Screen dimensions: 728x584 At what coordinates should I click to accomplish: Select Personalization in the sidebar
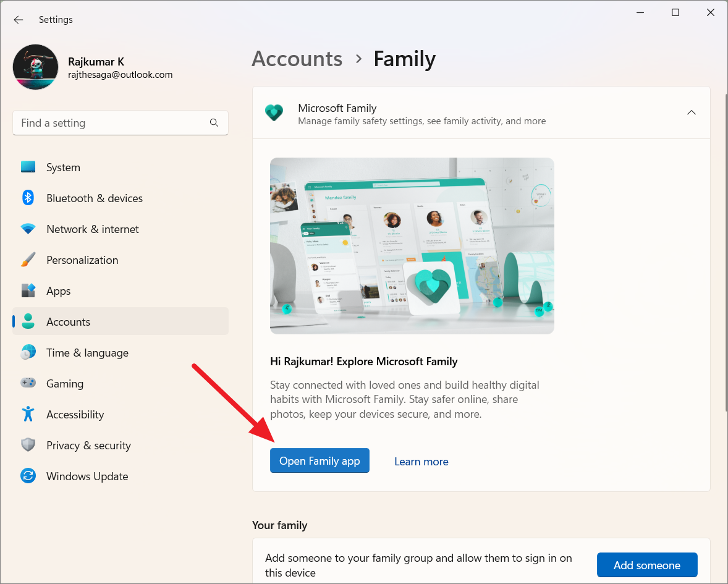point(121,260)
